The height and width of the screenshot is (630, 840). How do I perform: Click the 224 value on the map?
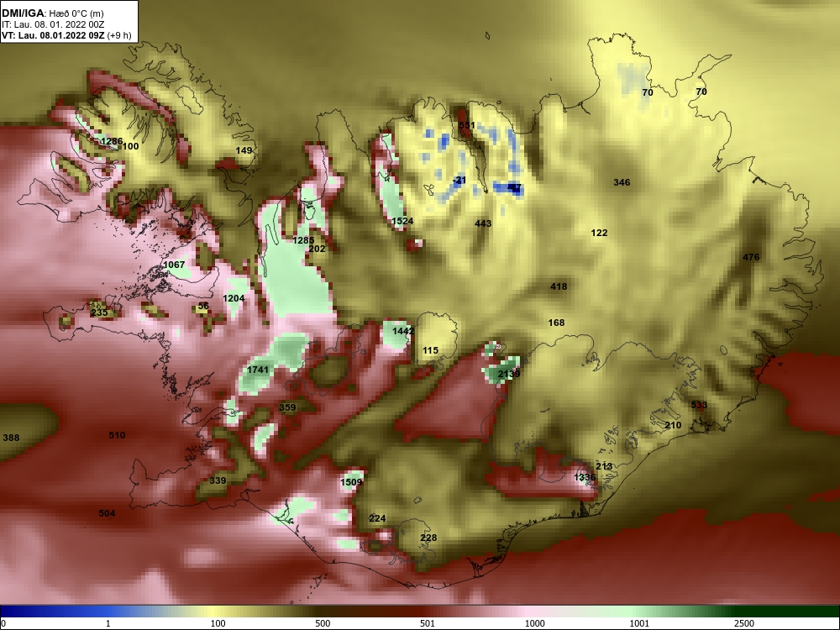tap(377, 518)
